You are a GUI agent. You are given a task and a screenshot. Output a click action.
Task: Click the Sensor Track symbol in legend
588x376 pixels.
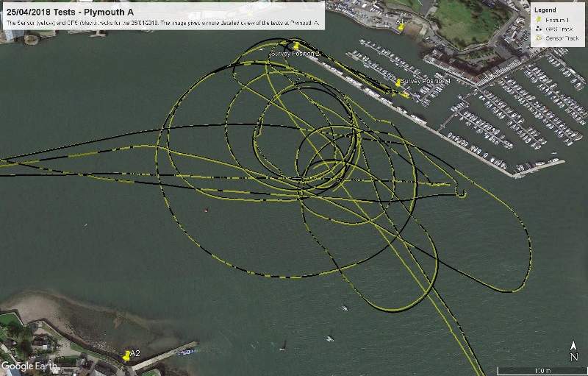539,38
